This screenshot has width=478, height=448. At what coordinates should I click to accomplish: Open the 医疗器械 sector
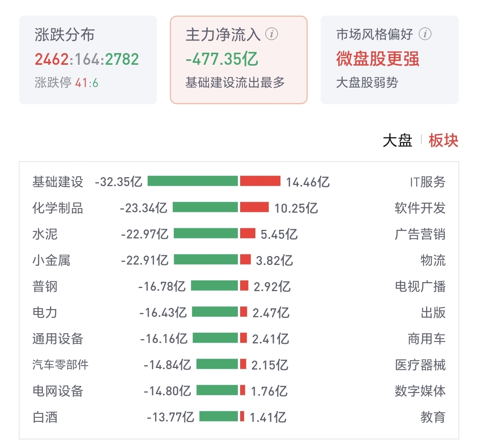(x=420, y=365)
